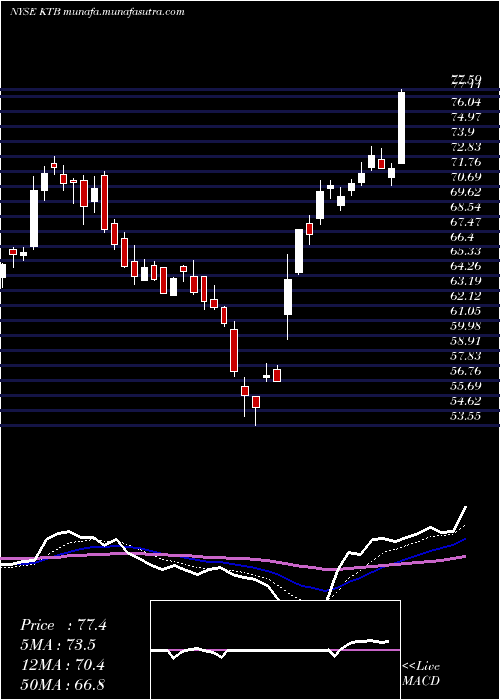500x700 pixels.
Task: Select the 54.62 price axis label
Action: [x=466, y=401]
